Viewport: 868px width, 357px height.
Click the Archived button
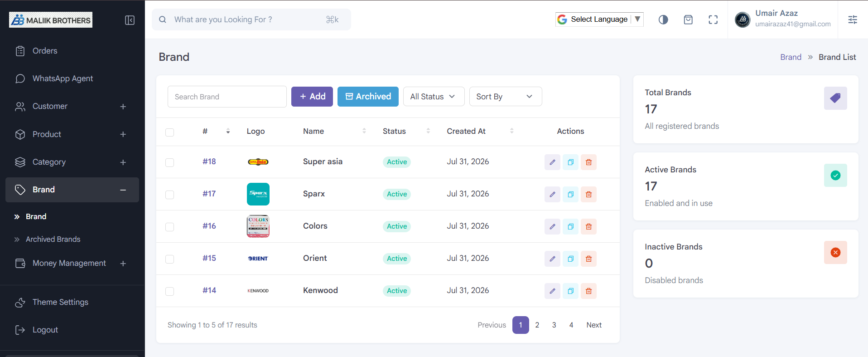point(368,97)
